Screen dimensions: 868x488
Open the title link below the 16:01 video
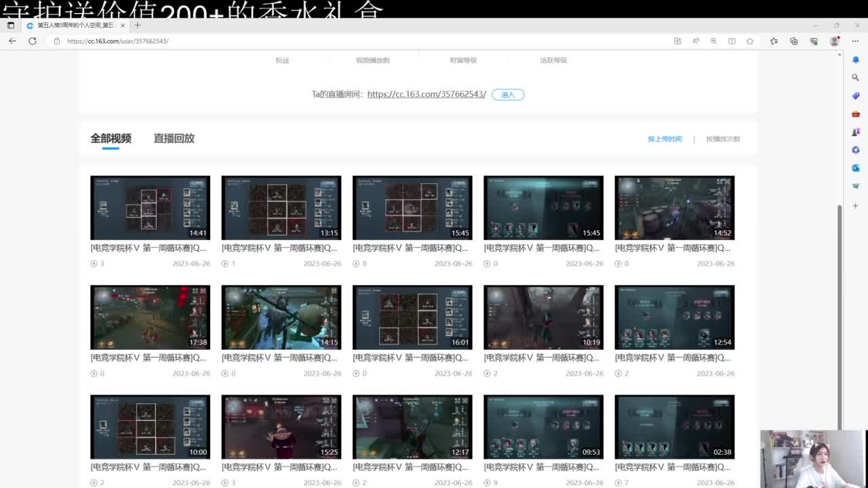410,358
